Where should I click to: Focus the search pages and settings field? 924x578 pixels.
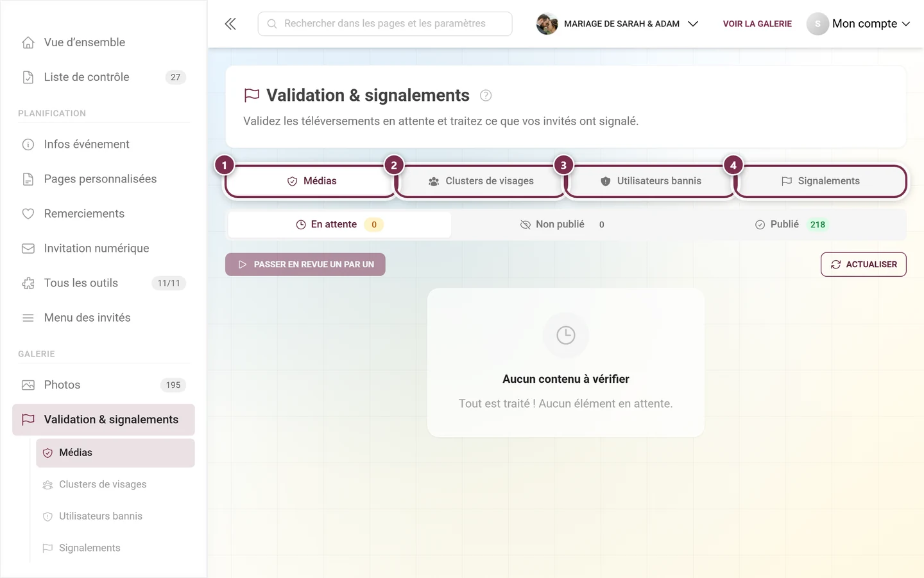pos(385,24)
